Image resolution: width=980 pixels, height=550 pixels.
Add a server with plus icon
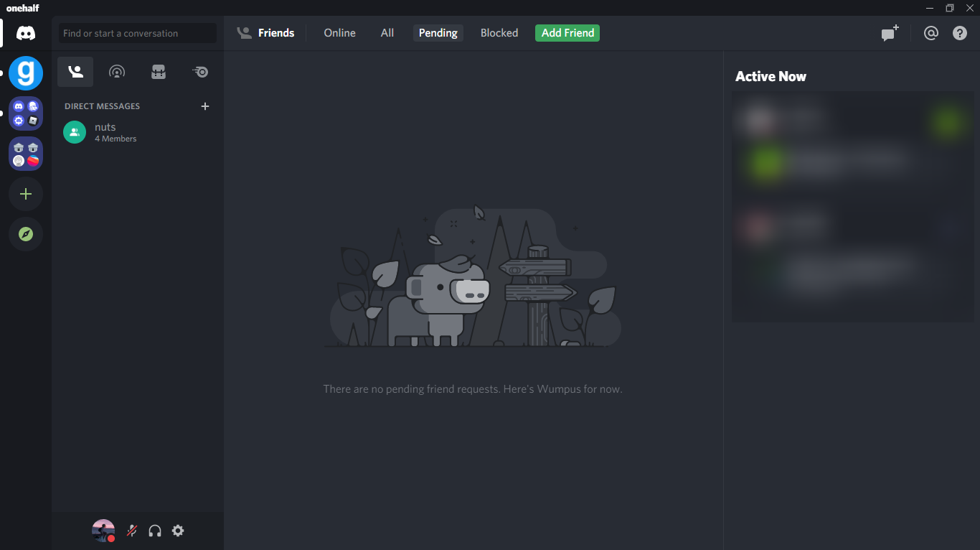tap(26, 194)
